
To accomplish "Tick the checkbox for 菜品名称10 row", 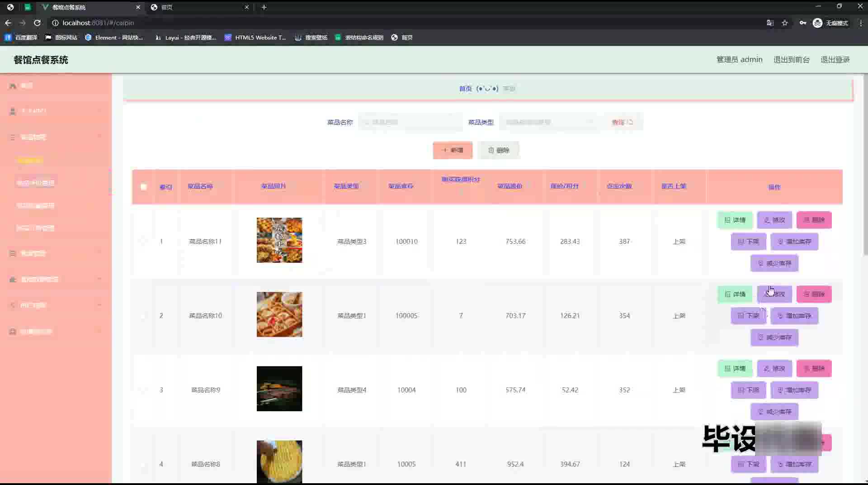I will point(143,316).
